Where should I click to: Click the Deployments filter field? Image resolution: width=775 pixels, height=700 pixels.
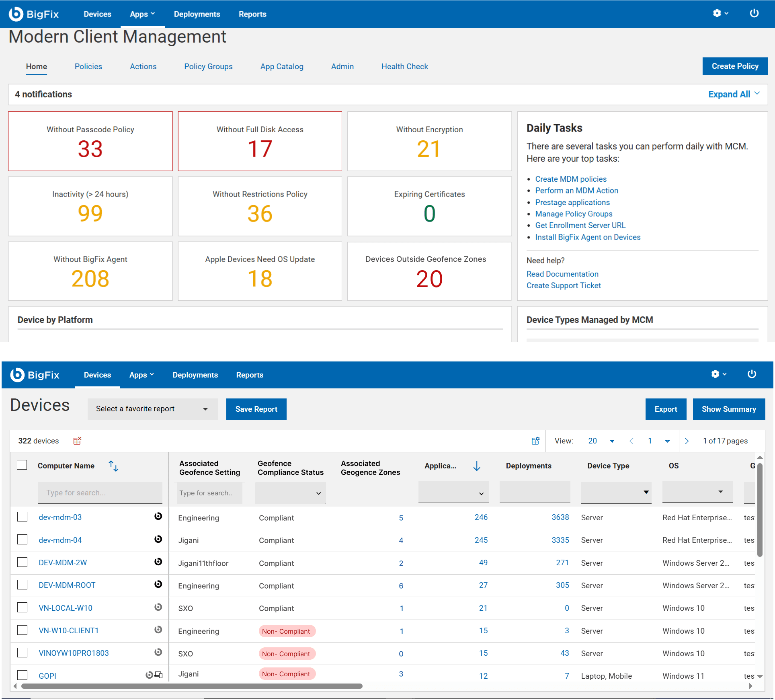535,493
